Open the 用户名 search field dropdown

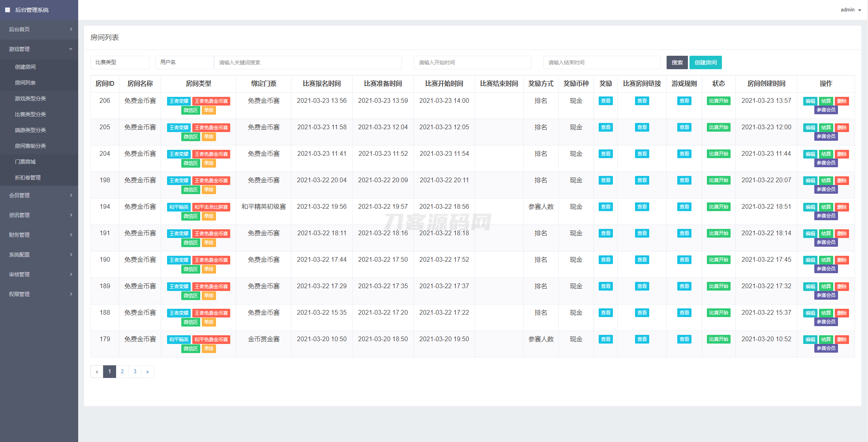184,62
